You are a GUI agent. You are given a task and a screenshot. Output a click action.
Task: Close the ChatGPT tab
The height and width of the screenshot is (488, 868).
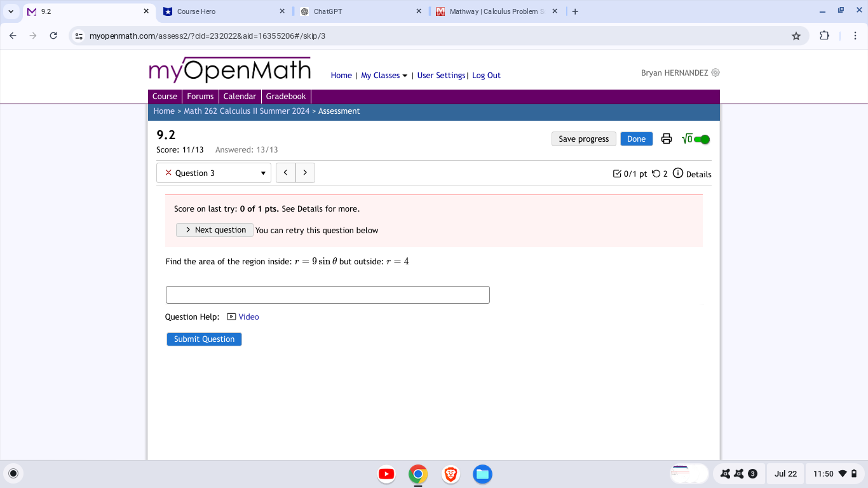(419, 11)
